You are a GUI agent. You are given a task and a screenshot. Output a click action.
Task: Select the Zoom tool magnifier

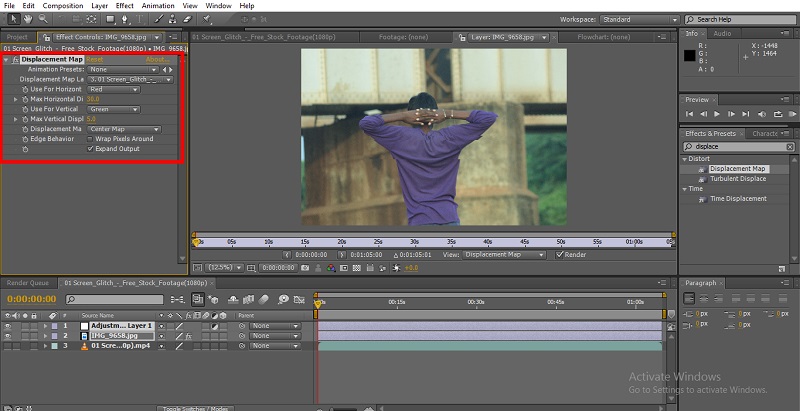[42, 19]
